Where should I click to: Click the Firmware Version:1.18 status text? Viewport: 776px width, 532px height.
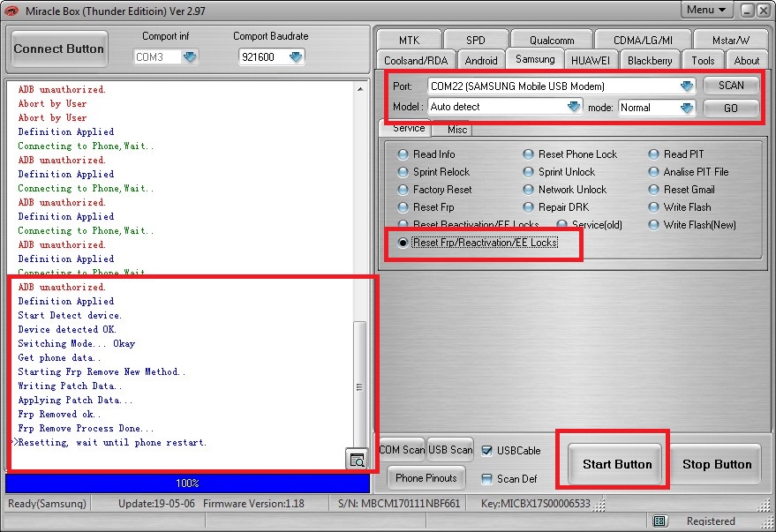click(x=253, y=503)
